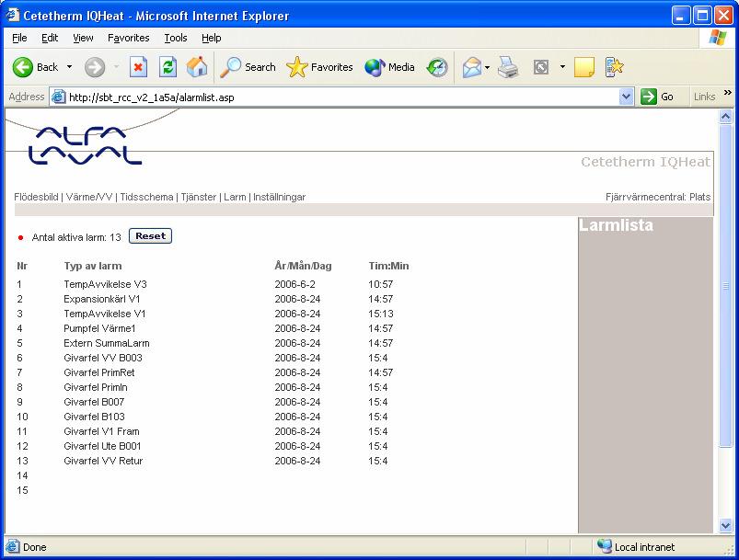Open the Favorites menu

coord(128,38)
